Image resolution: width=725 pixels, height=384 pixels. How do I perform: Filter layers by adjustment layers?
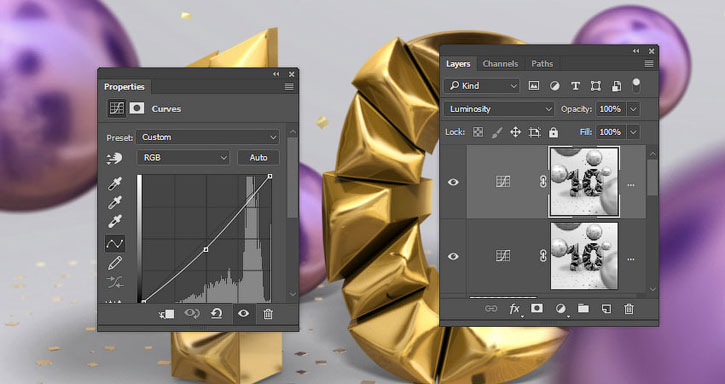[x=554, y=86]
